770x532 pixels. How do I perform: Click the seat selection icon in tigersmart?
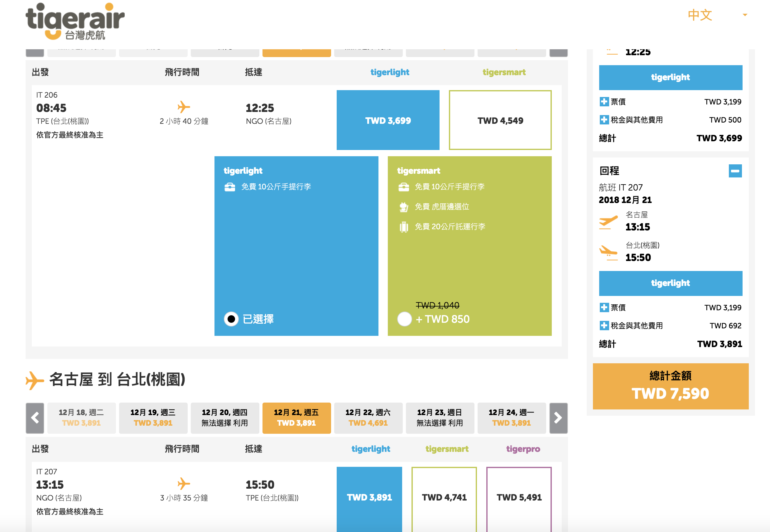(x=403, y=207)
